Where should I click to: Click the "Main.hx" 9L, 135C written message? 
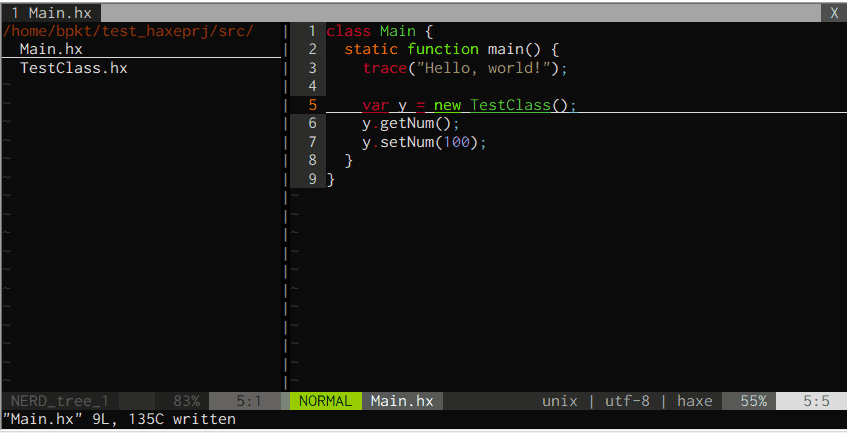119,420
